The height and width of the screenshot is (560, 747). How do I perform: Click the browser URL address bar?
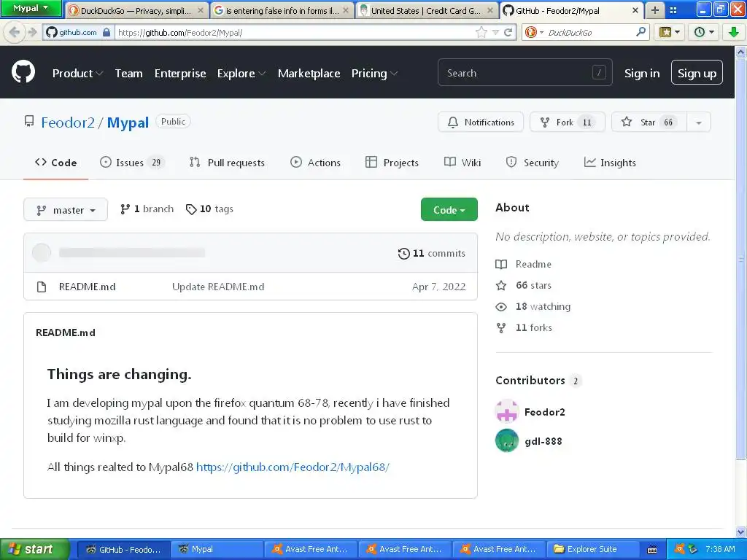click(x=295, y=32)
